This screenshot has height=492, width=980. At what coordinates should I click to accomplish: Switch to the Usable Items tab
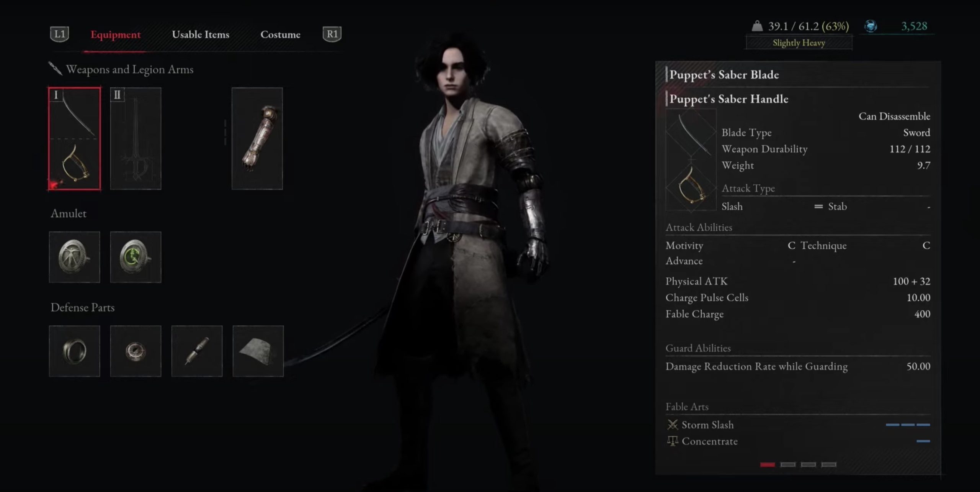pos(201,34)
